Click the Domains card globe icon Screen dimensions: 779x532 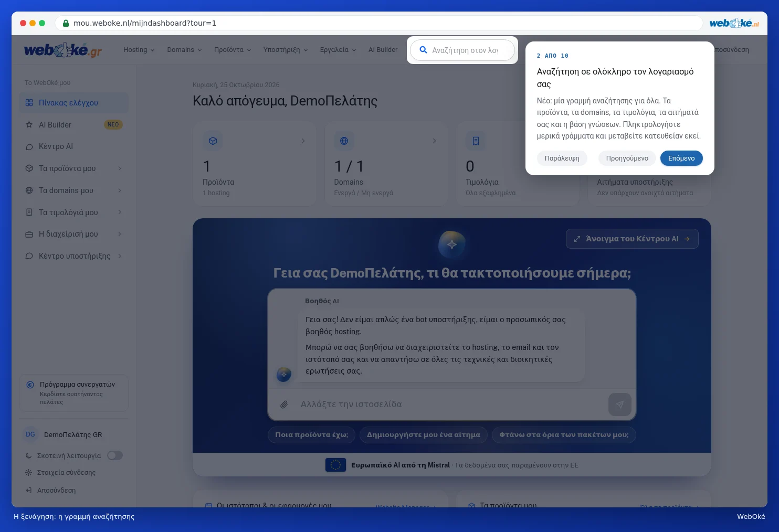click(344, 141)
